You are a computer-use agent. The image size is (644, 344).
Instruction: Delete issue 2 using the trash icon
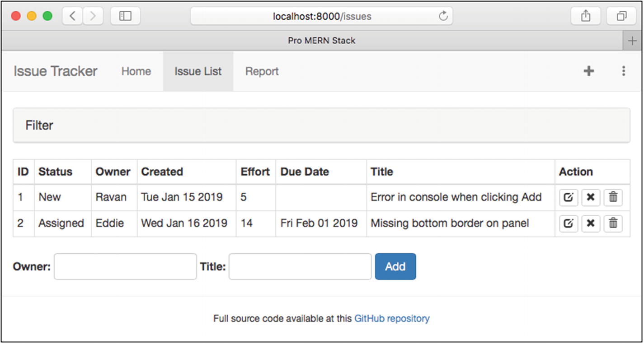pos(613,223)
